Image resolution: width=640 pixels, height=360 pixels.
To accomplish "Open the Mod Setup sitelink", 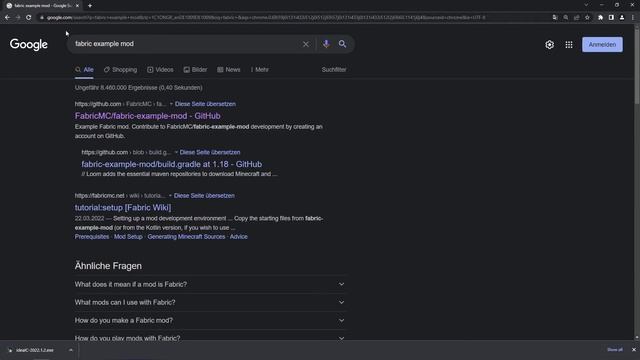I will tap(128, 237).
